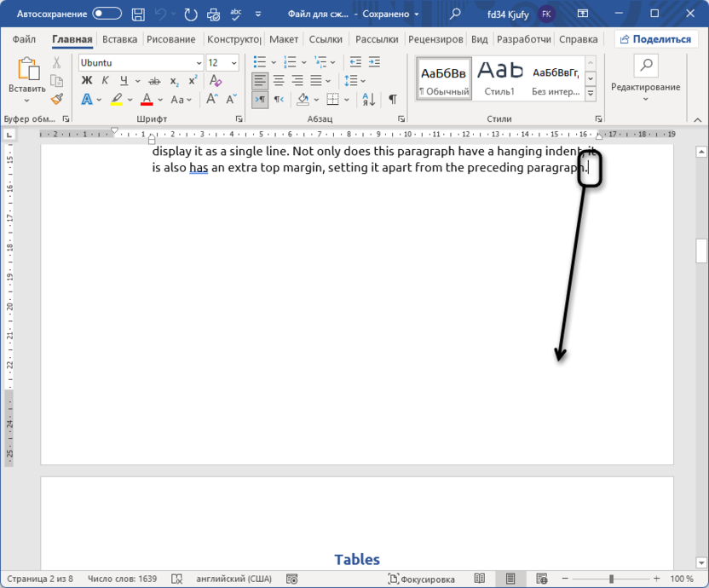709x588 pixels.
Task: Apply superscript formatting
Action: pyautogui.click(x=192, y=81)
